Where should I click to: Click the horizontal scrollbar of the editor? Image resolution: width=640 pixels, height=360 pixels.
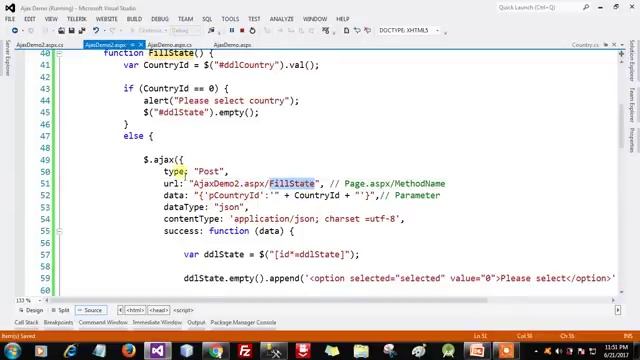tap(268, 300)
